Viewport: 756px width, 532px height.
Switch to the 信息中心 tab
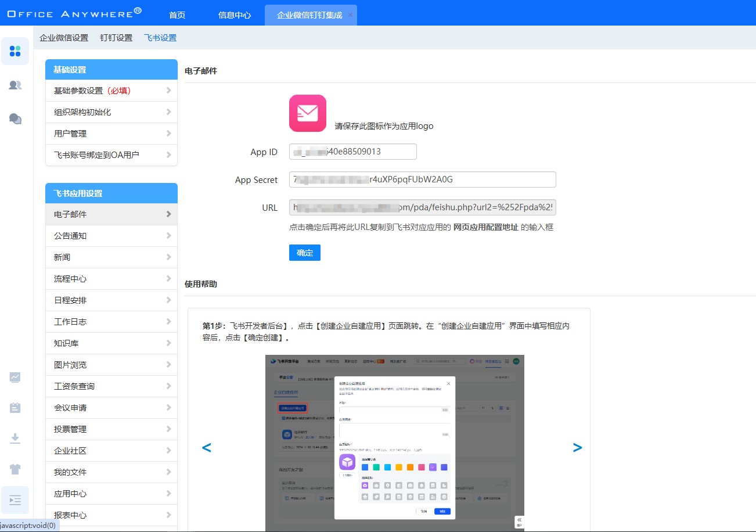[235, 15]
